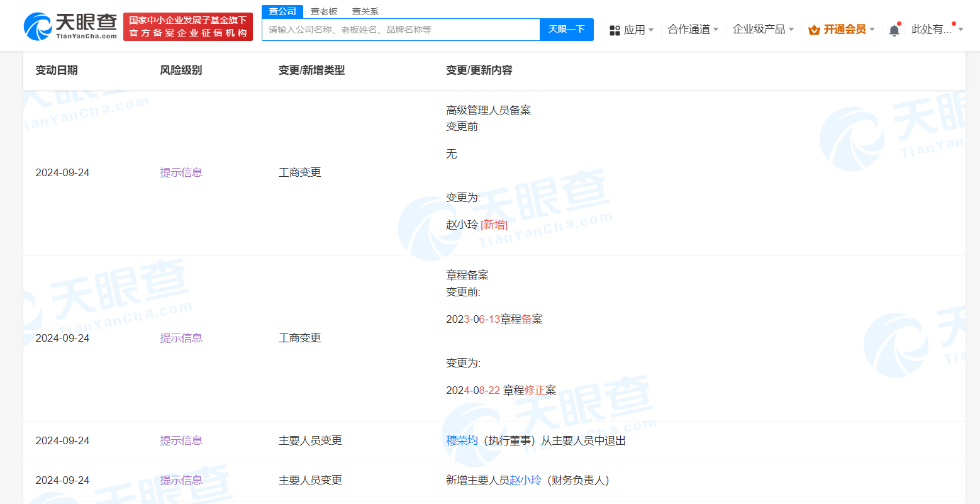This screenshot has height=504, width=980.
Task: Click the 天眼一下 search button
Action: [x=567, y=30]
